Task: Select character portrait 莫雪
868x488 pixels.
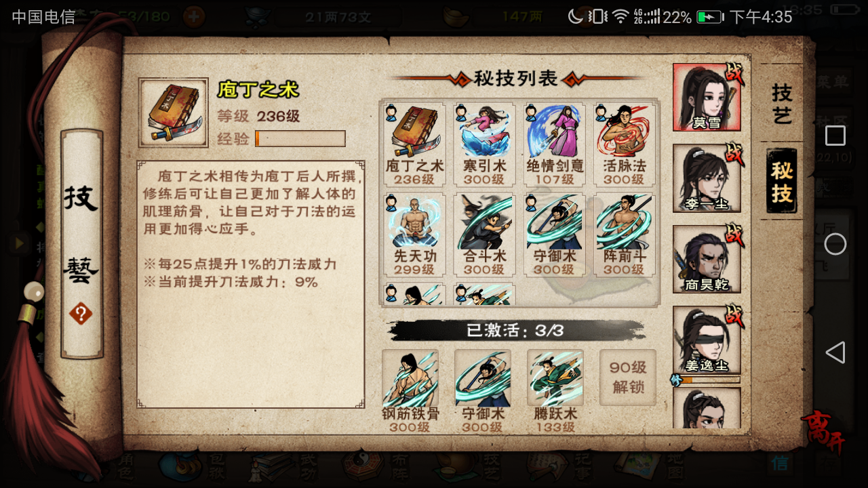Action: click(x=707, y=97)
